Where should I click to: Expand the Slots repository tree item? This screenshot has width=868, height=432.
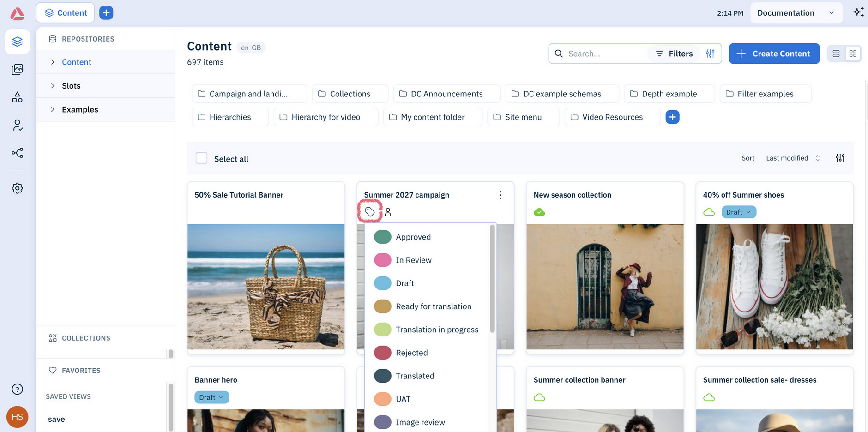tap(53, 85)
